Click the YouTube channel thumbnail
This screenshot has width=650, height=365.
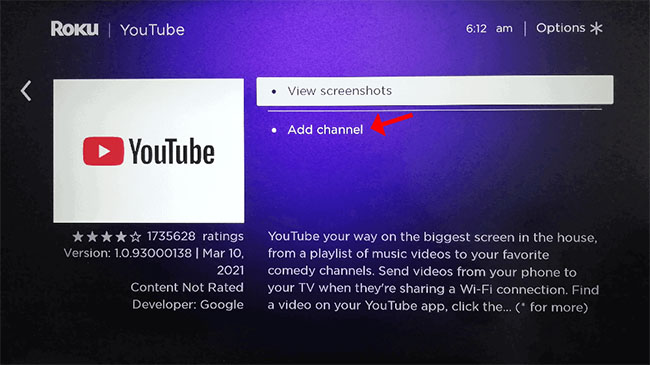148,151
